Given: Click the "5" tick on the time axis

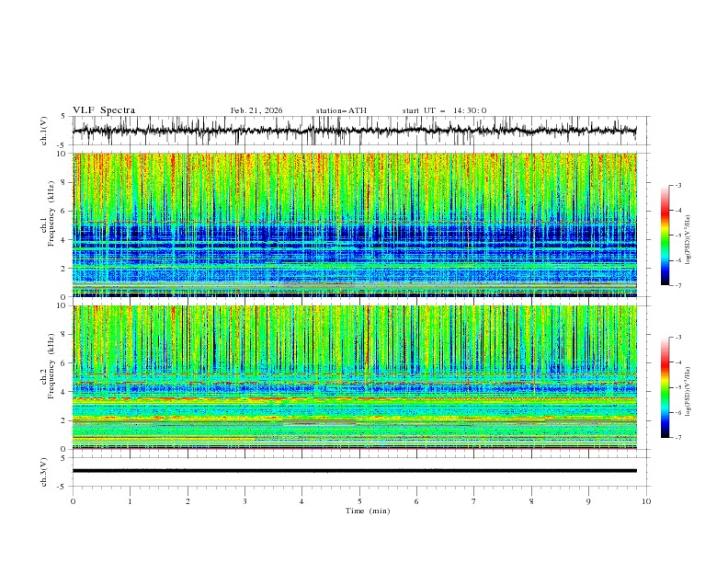Looking at the screenshot, I should (359, 501).
